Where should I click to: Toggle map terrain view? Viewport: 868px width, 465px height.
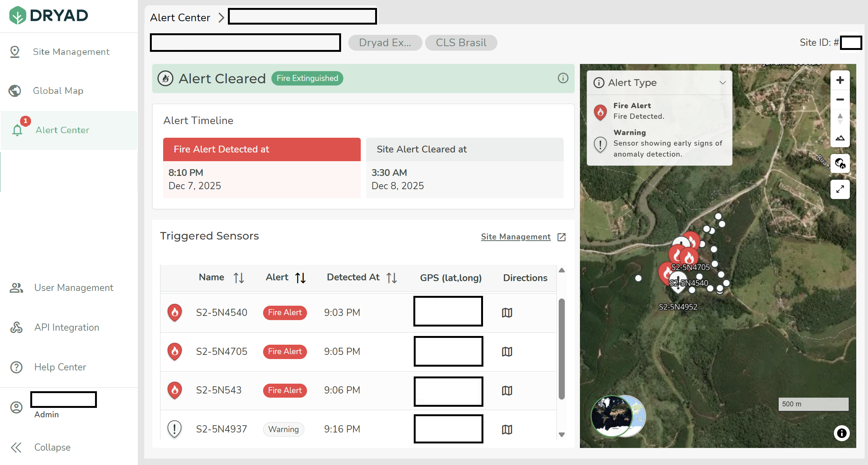coord(840,138)
